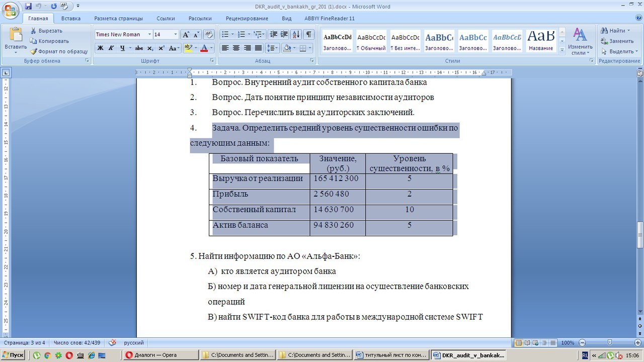Switch to the Ссылки tab
The height and width of the screenshot is (362, 644).
click(166, 19)
